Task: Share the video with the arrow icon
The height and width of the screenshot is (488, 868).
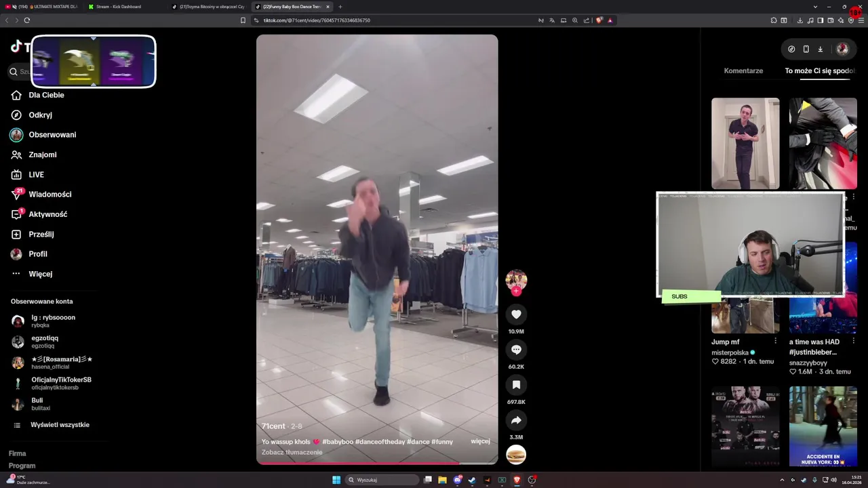Action: [516, 420]
